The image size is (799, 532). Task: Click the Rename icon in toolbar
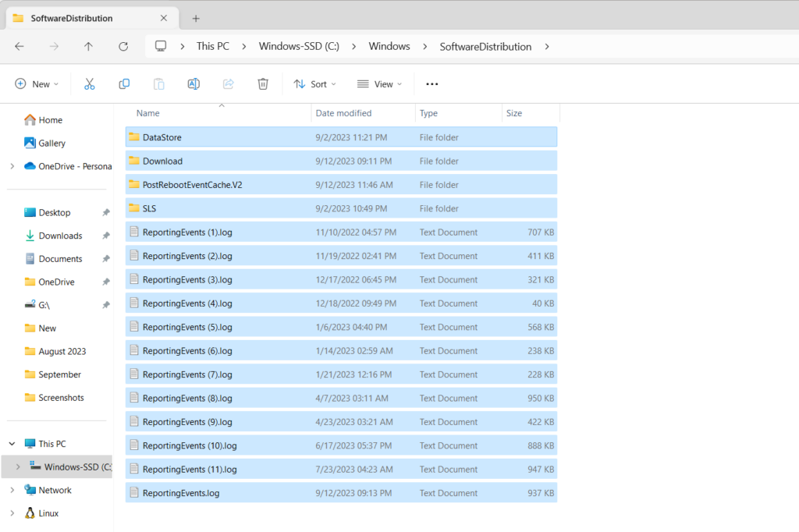click(x=194, y=84)
